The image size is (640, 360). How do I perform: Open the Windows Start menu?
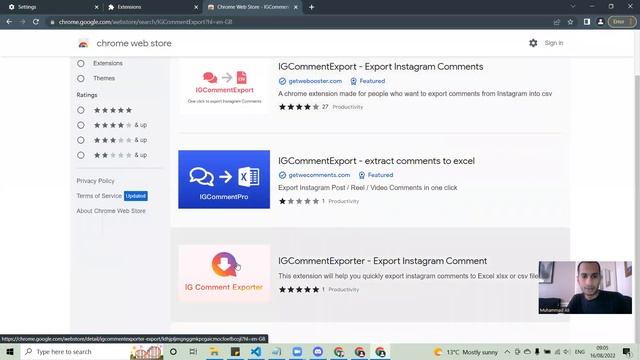[10, 352]
